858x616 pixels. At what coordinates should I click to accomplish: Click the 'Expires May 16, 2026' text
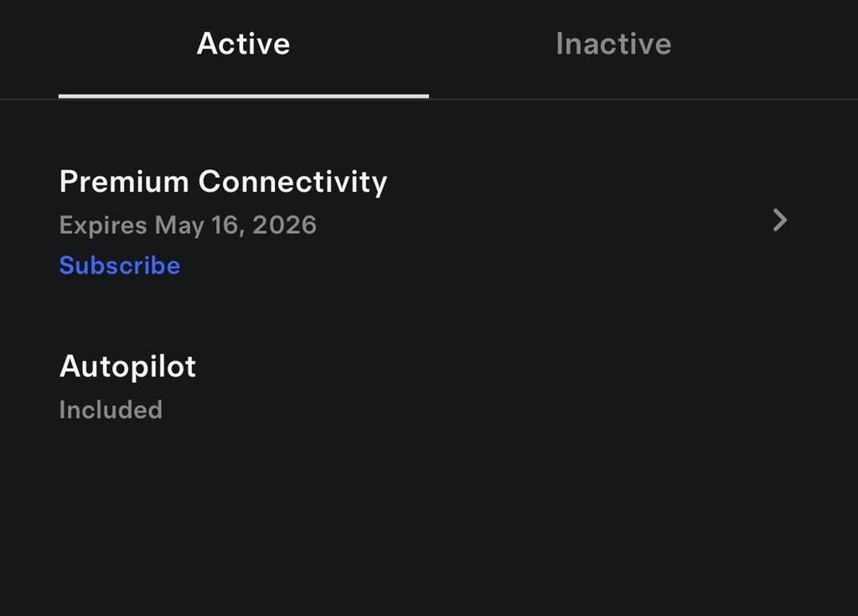point(188,225)
